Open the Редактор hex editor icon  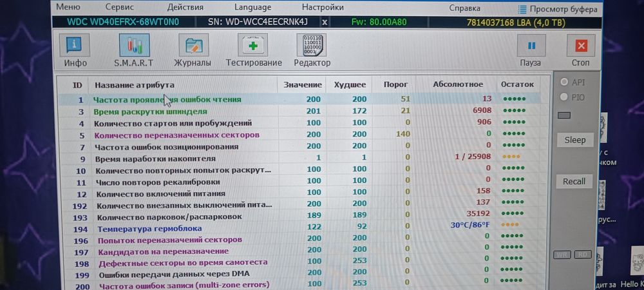point(311,45)
